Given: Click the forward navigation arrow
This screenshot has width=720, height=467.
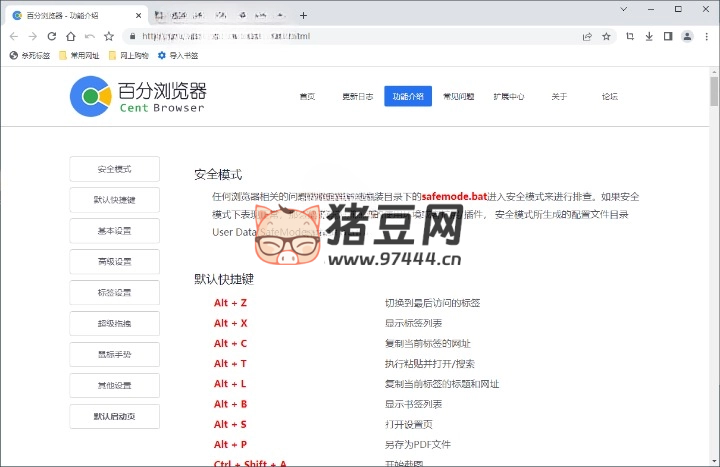Looking at the screenshot, I should 32,36.
